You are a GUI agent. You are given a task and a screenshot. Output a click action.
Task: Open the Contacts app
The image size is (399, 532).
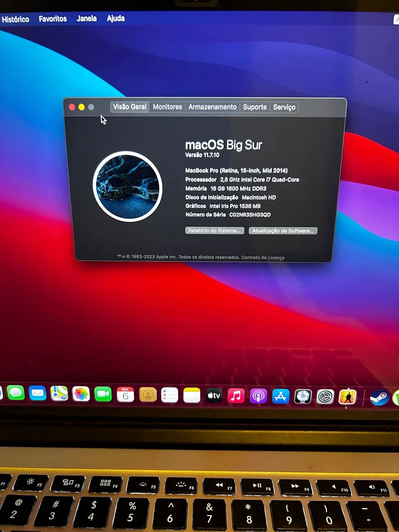click(148, 395)
